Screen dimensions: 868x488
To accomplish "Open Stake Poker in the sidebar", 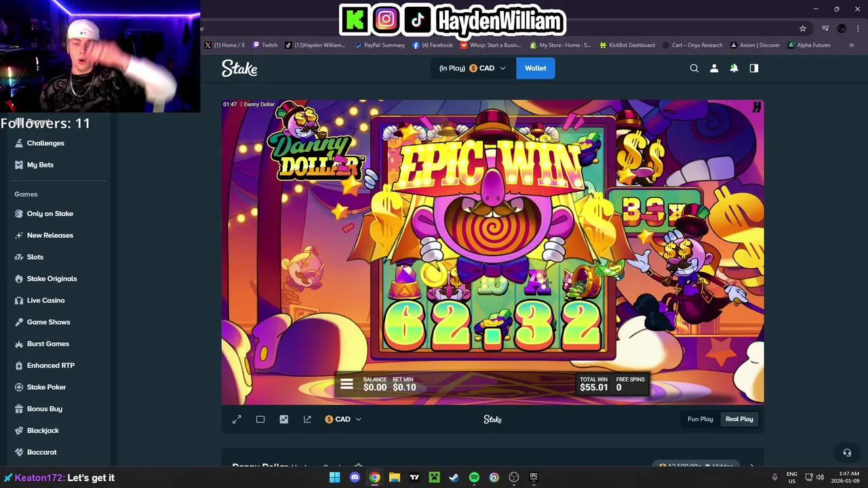I will coord(46,387).
